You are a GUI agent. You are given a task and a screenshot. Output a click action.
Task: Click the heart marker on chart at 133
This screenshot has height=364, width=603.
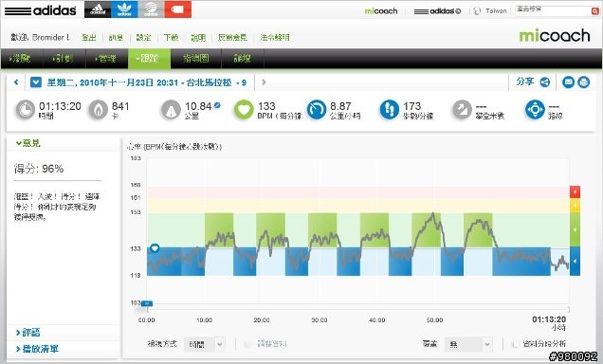pyautogui.click(x=155, y=248)
